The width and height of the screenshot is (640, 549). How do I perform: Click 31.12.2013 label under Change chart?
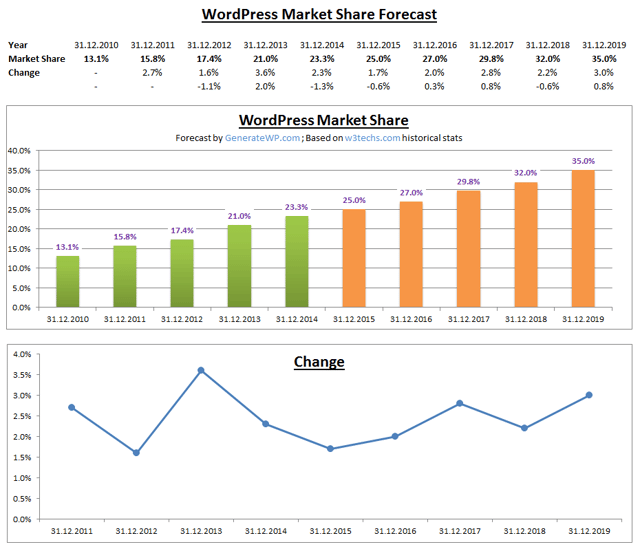201,531
